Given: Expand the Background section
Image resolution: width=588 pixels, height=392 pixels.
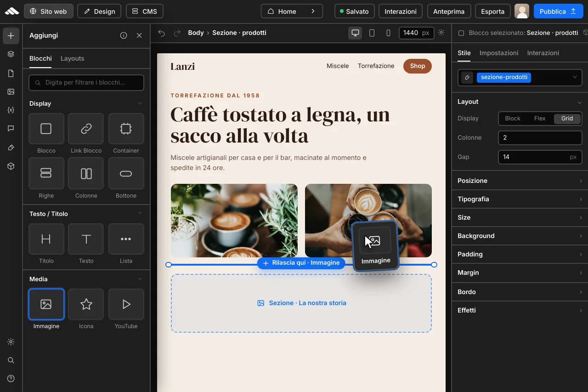Looking at the screenshot, I should (x=520, y=236).
